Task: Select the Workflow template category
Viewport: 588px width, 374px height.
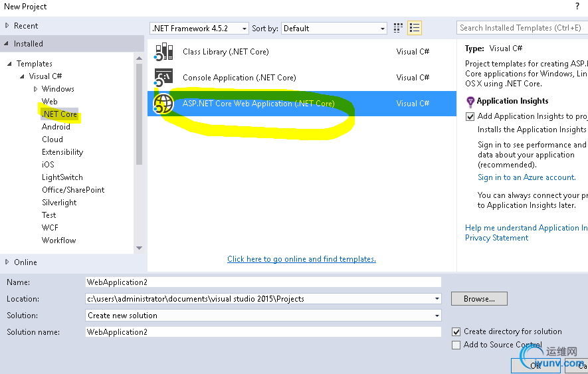Action: [x=59, y=240]
